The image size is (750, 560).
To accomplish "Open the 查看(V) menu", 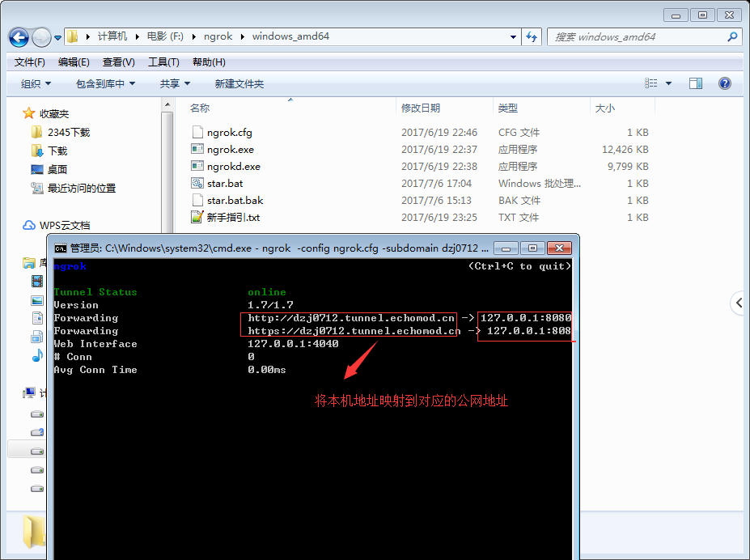I will click(x=119, y=62).
